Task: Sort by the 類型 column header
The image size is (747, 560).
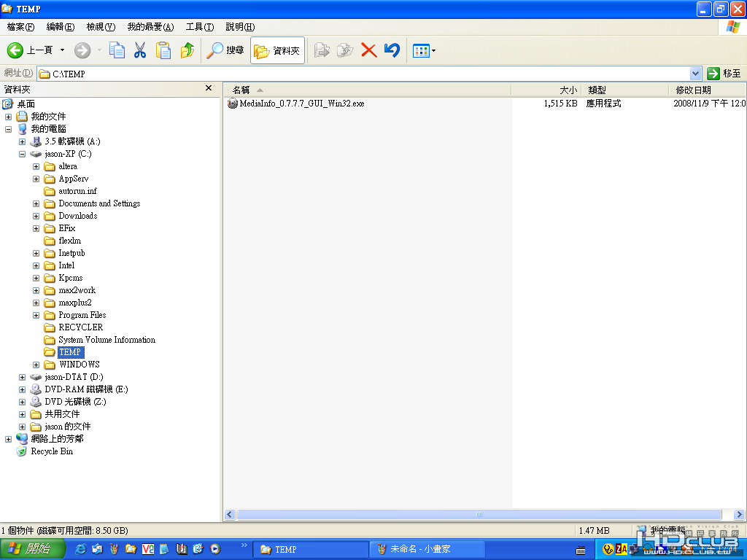Action: [625, 90]
